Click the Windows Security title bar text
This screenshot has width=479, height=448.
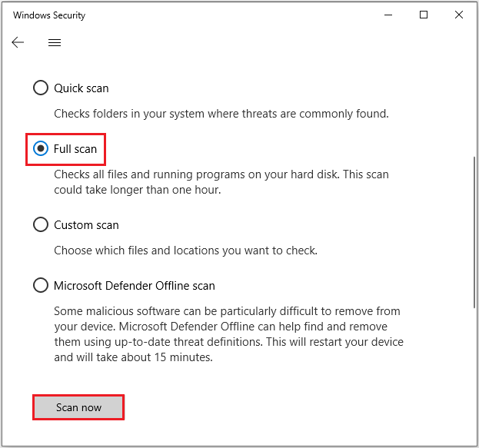tap(48, 15)
